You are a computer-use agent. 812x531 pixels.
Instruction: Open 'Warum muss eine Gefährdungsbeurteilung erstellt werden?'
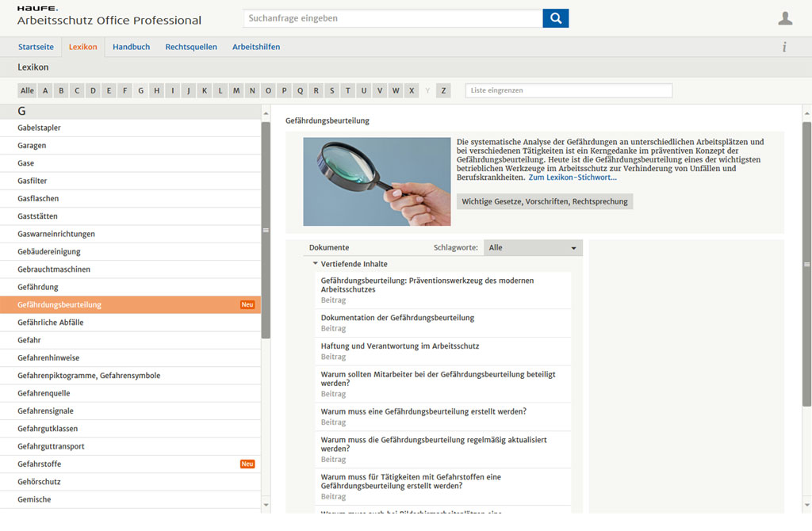click(442, 417)
